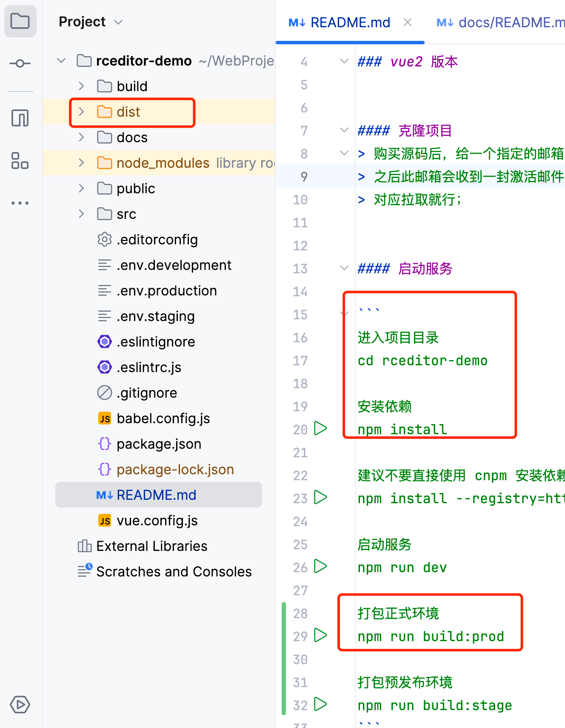This screenshot has width=565, height=728.
Task: Select package.json in the project tree
Action: click(x=159, y=444)
